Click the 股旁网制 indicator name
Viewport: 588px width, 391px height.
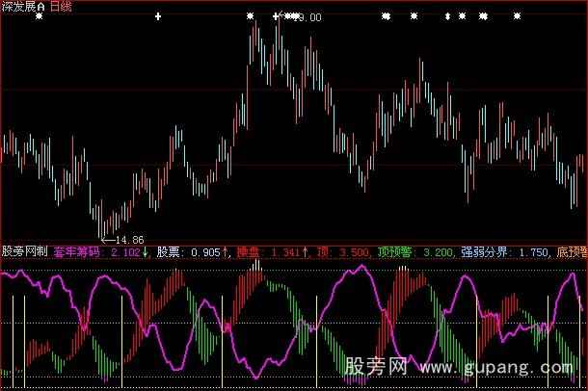click(24, 253)
